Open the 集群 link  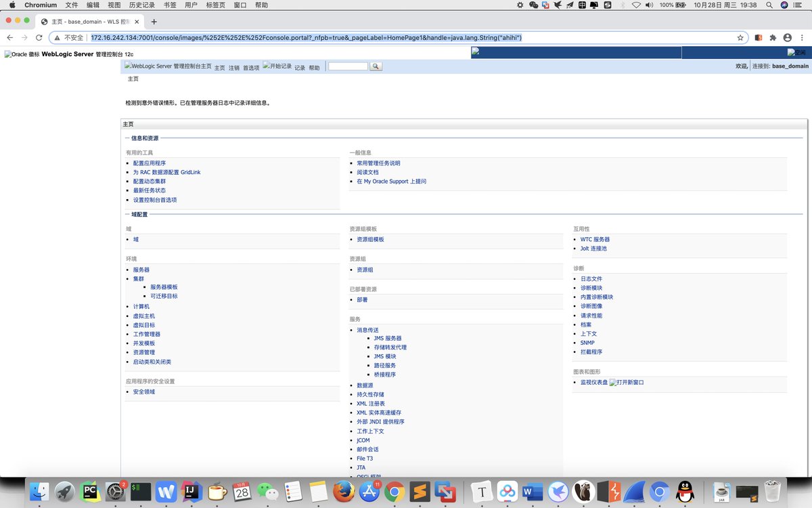(139, 278)
